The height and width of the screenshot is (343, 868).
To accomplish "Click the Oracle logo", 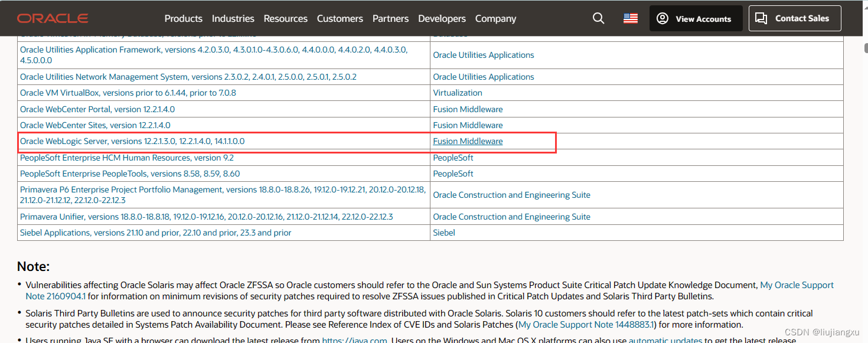I will click(53, 18).
